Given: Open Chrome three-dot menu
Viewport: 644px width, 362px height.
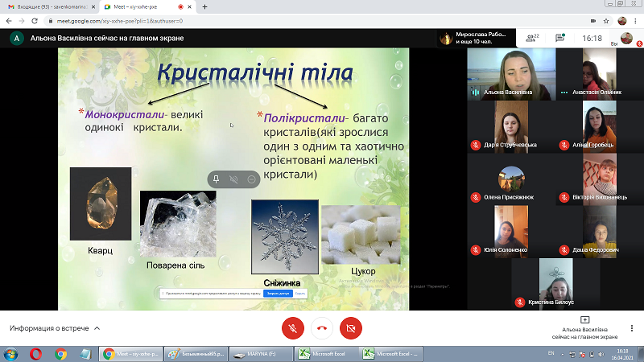Looking at the screenshot, I should 635,21.
